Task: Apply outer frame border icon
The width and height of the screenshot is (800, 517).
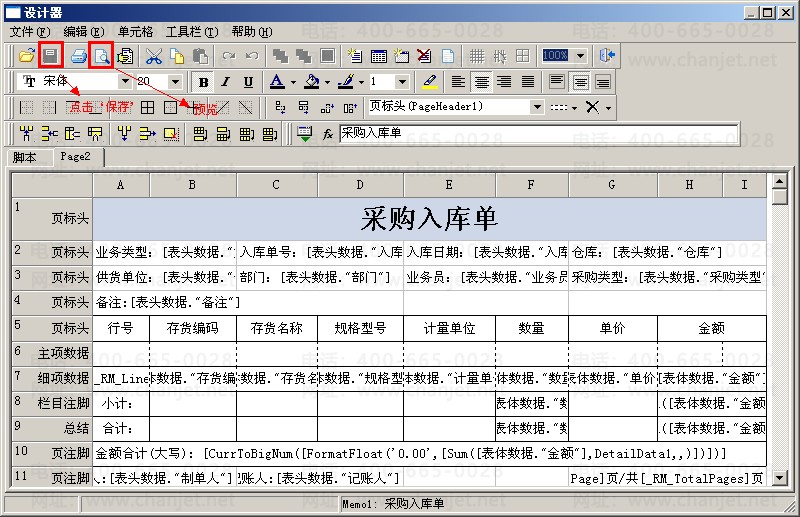Action: click(170, 107)
